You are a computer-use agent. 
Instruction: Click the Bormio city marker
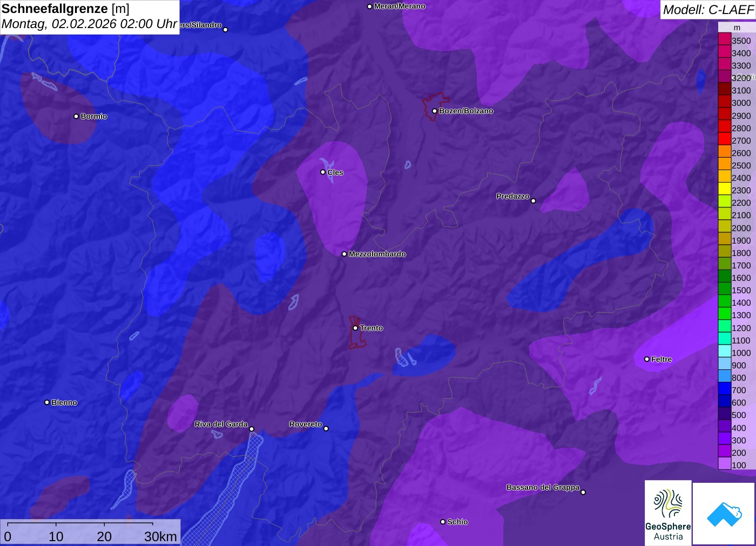(76, 116)
